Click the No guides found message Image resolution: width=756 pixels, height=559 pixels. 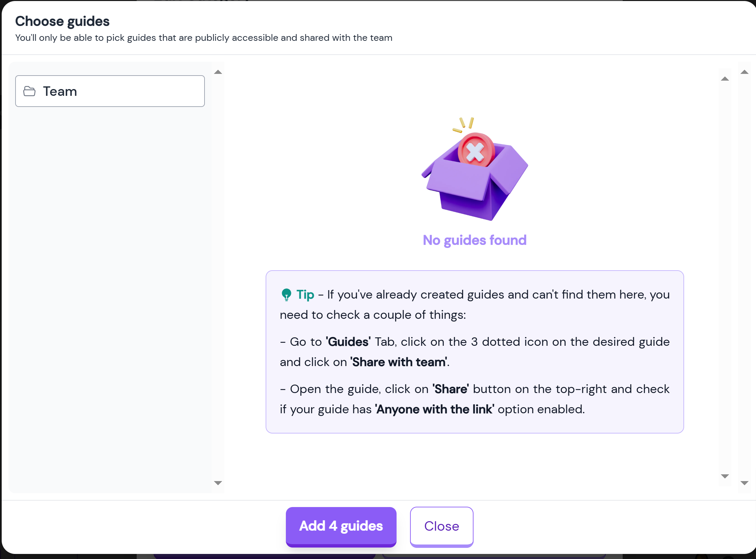pyautogui.click(x=475, y=240)
